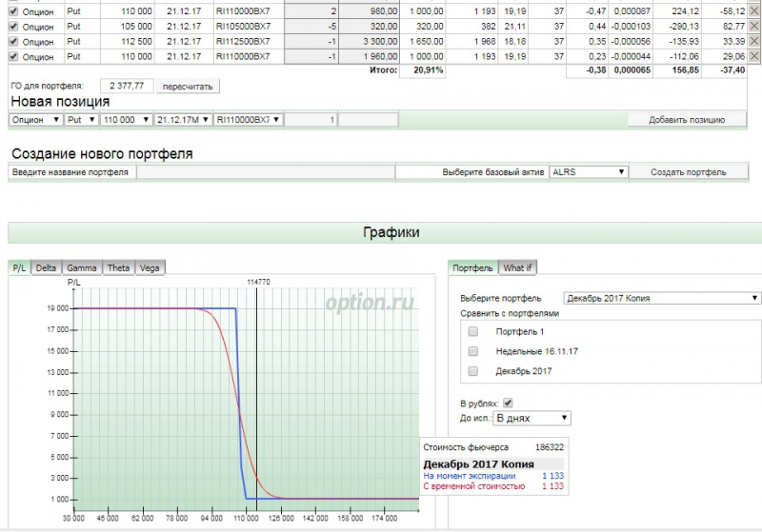Viewport: 762px width, 532px height.
Task: Toggle the В рублях checkbox
Action: pos(508,403)
